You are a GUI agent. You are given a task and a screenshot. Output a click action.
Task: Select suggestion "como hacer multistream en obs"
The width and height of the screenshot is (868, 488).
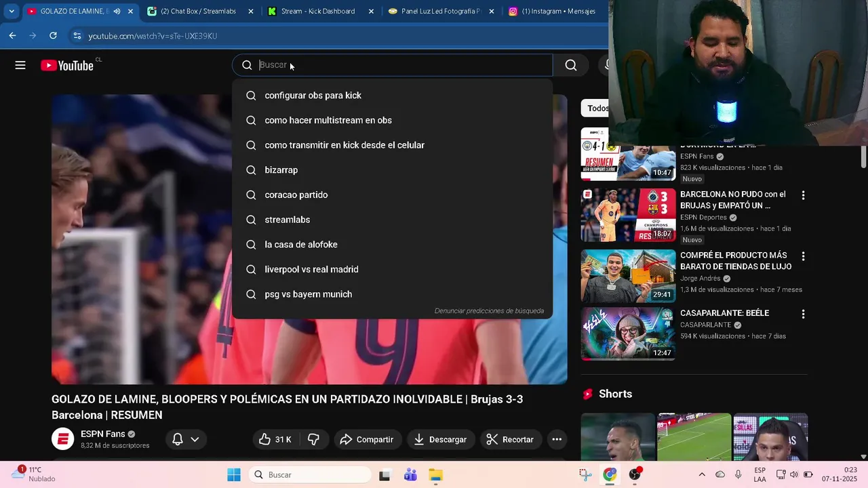pos(392,120)
